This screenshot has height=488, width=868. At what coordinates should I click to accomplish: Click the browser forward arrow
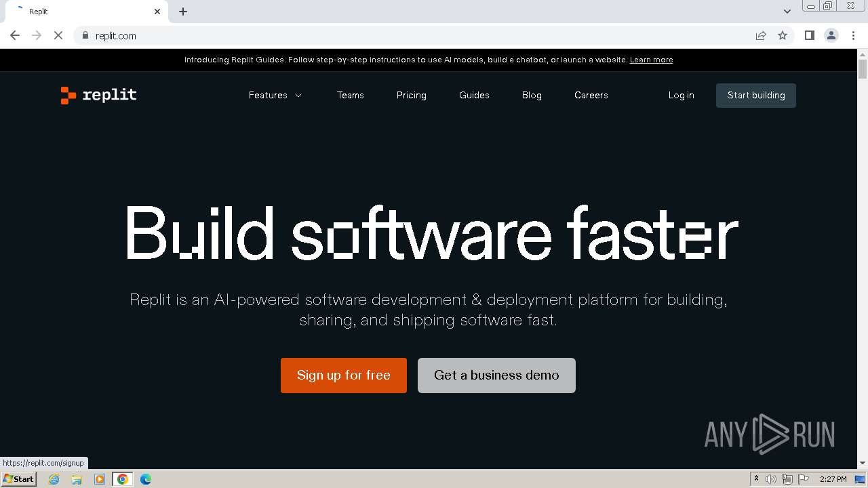pyautogui.click(x=37, y=35)
